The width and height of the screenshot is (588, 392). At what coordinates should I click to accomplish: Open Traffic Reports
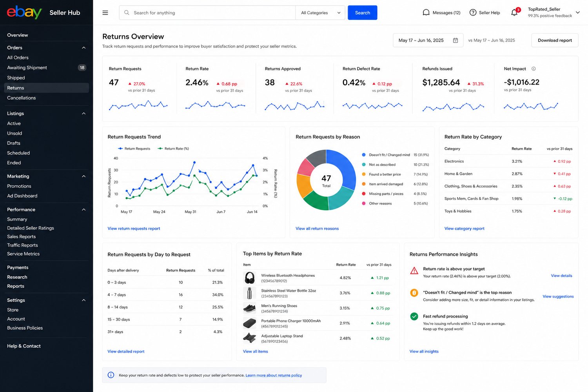(x=22, y=245)
